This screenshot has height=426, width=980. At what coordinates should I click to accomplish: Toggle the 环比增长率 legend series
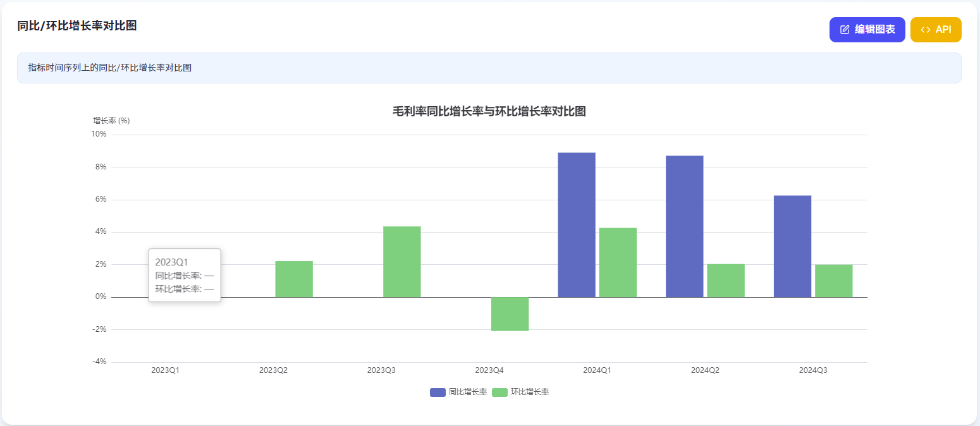pos(520,392)
